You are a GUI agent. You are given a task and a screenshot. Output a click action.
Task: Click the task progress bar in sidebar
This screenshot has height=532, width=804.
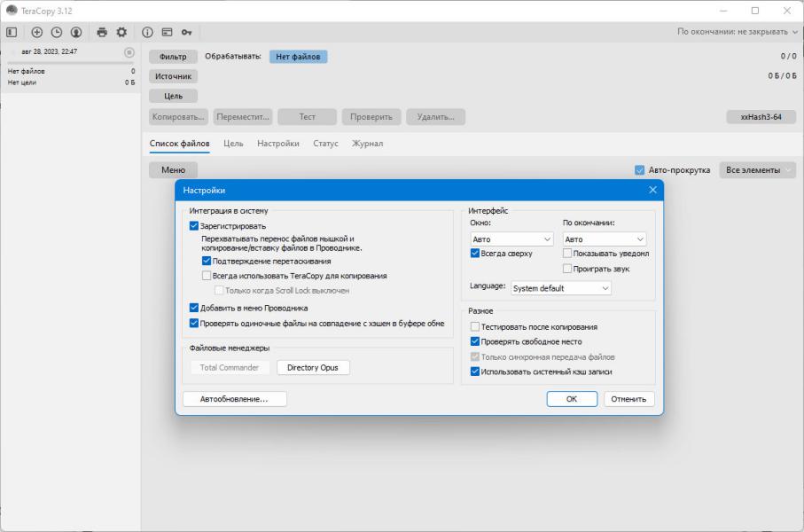(71, 63)
